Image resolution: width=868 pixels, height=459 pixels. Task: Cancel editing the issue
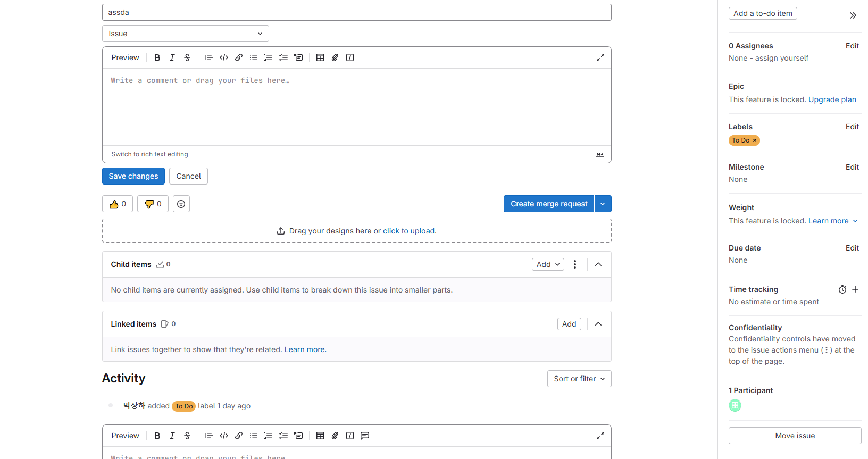[x=189, y=176]
